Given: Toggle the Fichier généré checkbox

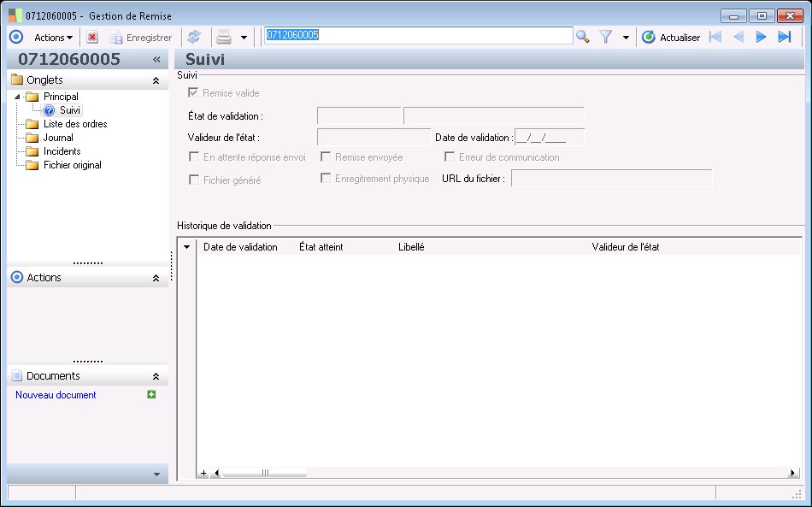Looking at the screenshot, I should [x=194, y=180].
